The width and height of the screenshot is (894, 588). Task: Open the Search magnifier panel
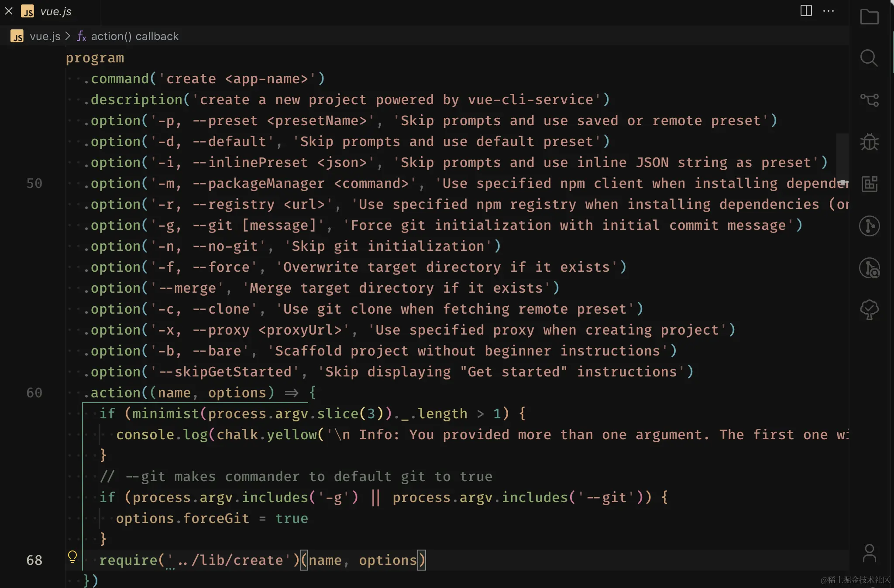coord(869,58)
